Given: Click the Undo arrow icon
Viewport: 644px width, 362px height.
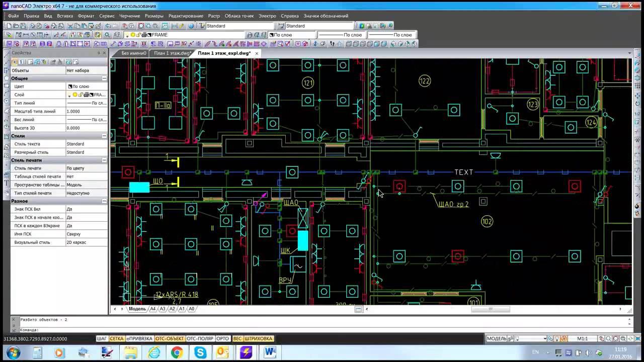Looking at the screenshot, I should click(x=109, y=26).
